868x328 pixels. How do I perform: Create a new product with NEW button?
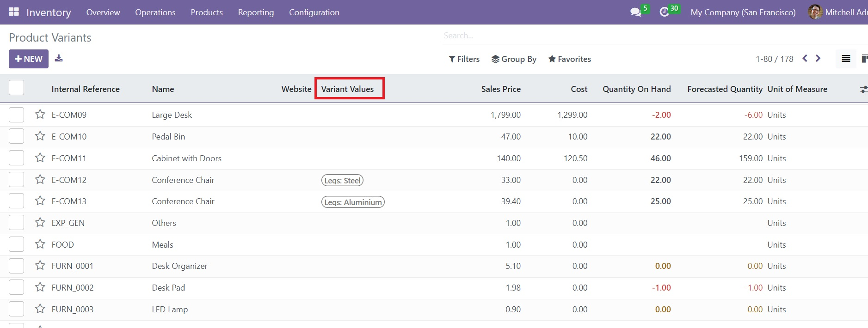coord(29,59)
